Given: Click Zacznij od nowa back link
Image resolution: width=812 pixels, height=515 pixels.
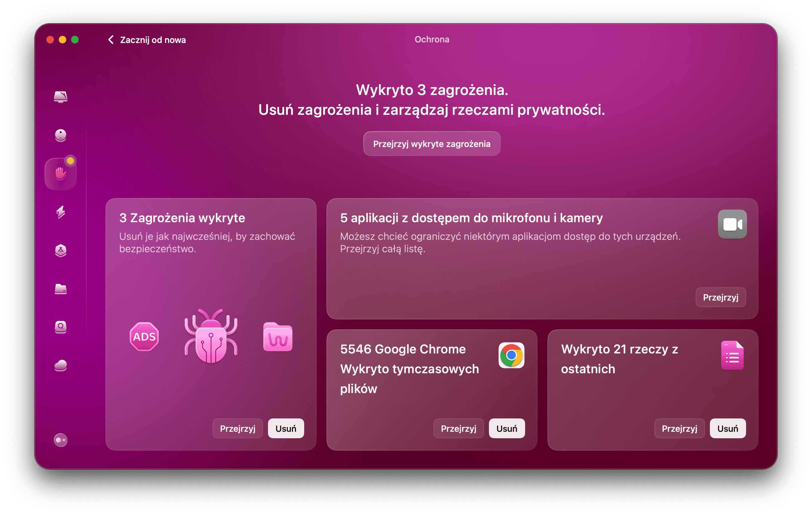Looking at the screenshot, I should [153, 39].
